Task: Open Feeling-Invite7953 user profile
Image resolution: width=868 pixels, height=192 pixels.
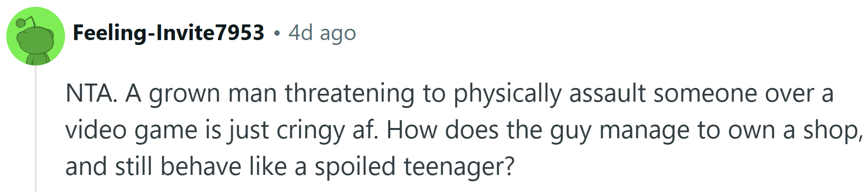Action: 169,33
